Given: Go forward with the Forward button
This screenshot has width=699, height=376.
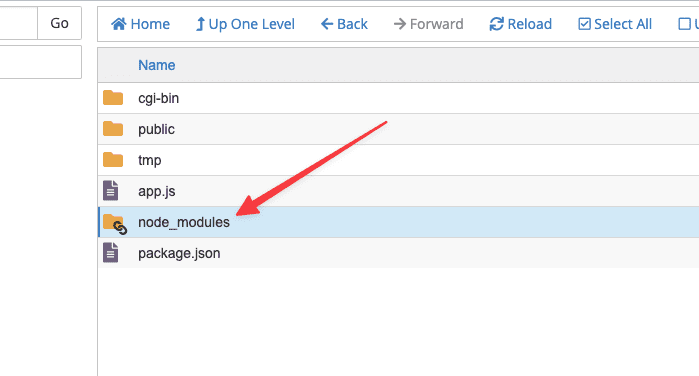Looking at the screenshot, I should tap(428, 24).
